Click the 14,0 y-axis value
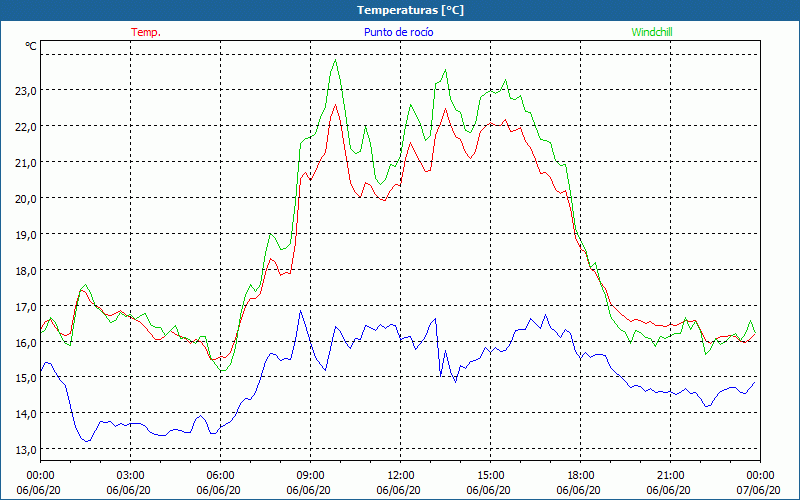Image resolution: width=800 pixels, height=500 pixels. coord(26,415)
